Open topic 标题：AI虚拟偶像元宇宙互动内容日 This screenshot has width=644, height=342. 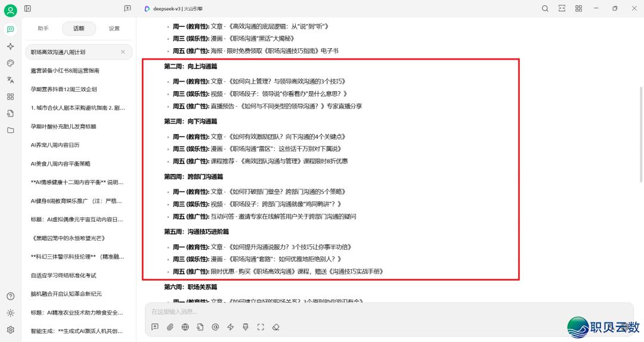click(79, 219)
